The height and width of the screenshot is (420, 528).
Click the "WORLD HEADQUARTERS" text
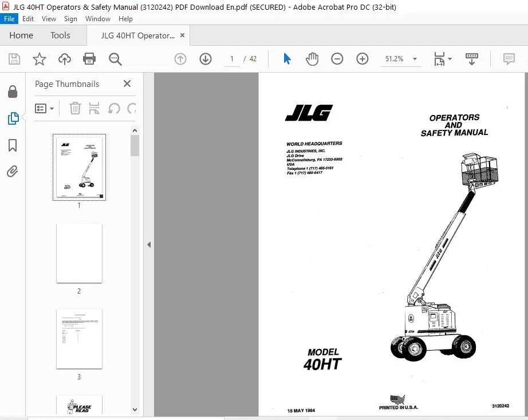[314, 144]
